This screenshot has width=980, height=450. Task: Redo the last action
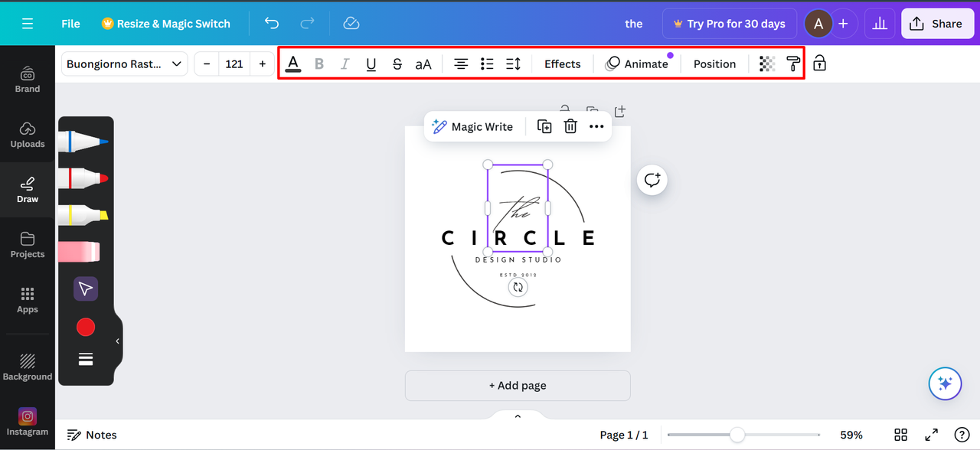pos(307,24)
